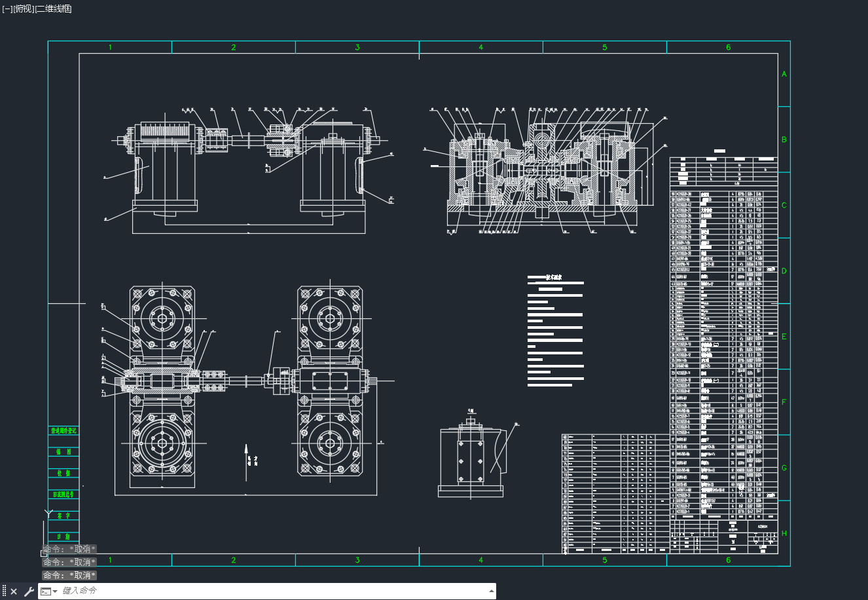Click the parts list table on right

pos(724,354)
